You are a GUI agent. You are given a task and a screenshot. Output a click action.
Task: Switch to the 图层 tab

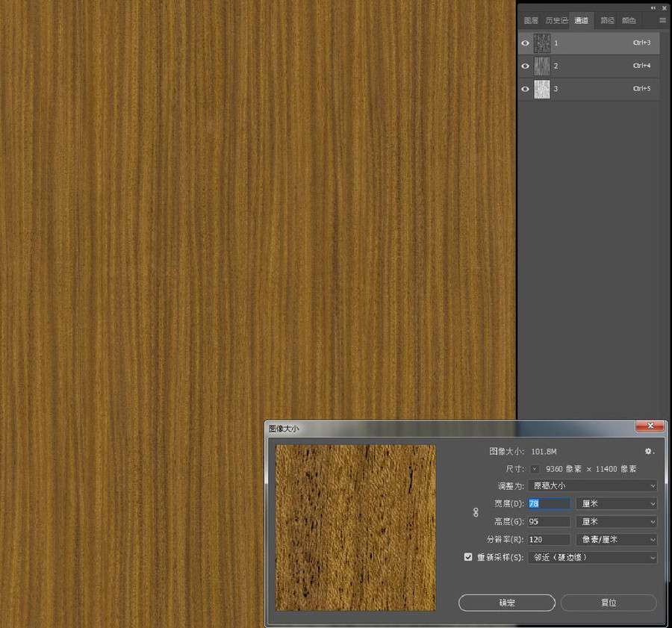(x=531, y=21)
